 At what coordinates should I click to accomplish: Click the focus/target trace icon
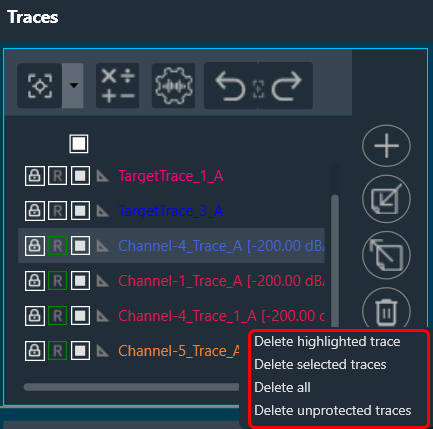(x=40, y=86)
